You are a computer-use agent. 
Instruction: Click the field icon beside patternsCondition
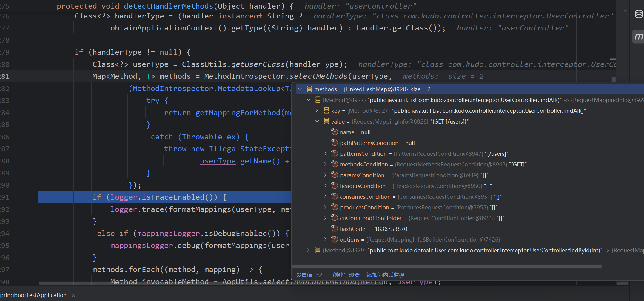[x=335, y=153]
